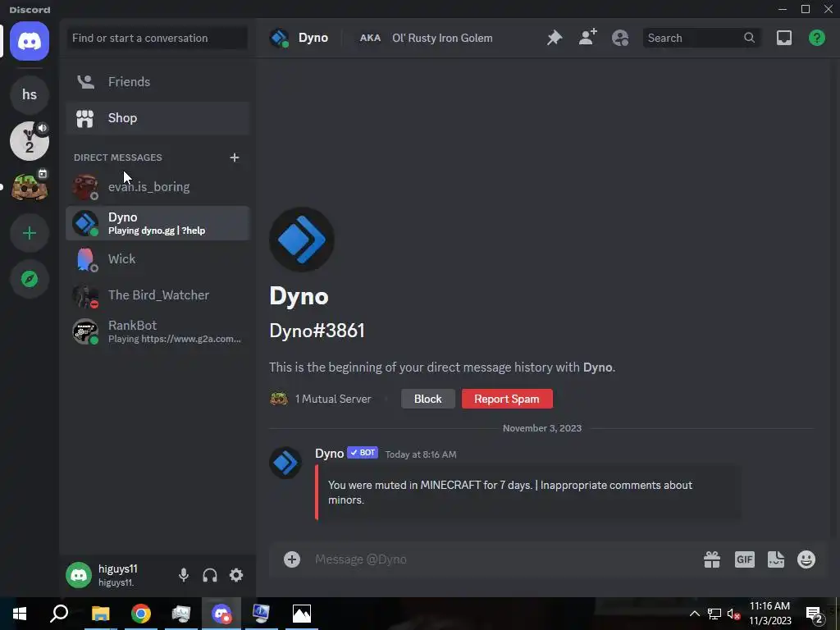Click the 'Ol' Rusty Iron Golem' nickname
The image size is (840, 630).
tap(442, 38)
